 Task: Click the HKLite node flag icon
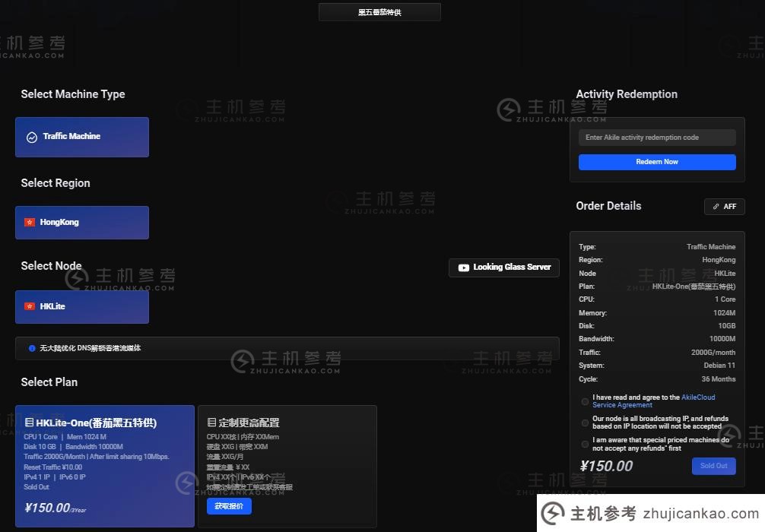coord(30,307)
